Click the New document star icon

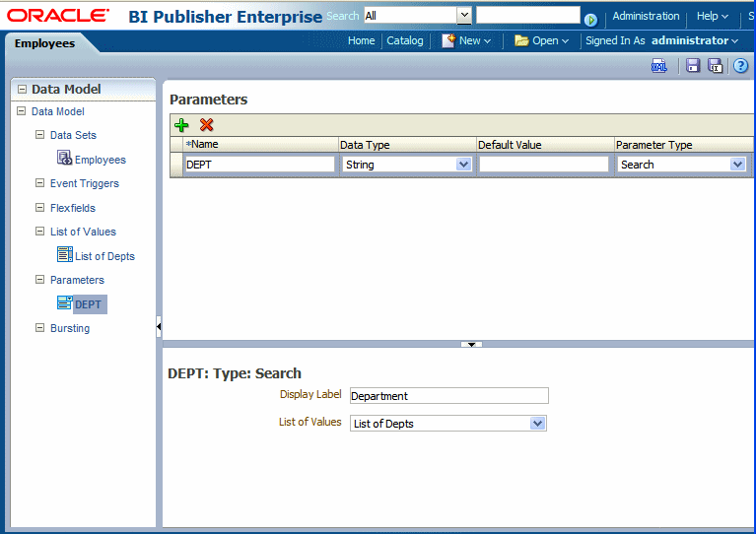[x=448, y=41]
